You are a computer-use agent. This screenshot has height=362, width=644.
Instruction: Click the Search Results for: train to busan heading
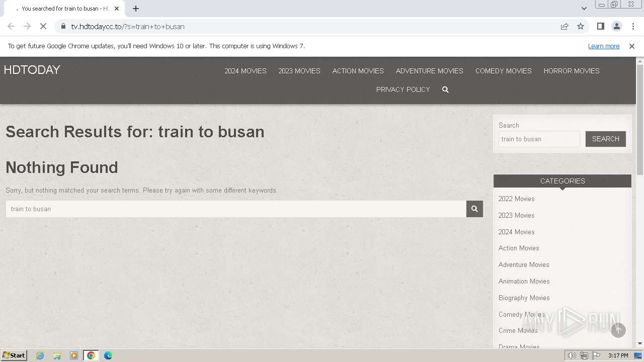pyautogui.click(x=135, y=132)
